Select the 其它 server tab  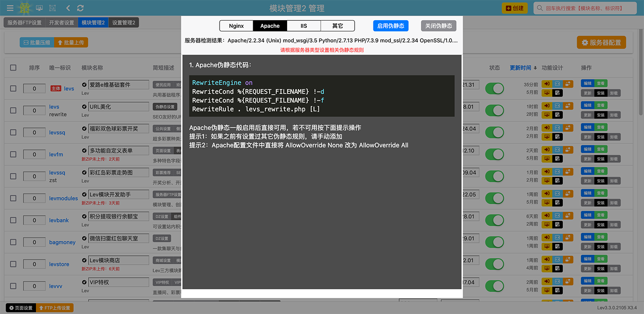338,26
